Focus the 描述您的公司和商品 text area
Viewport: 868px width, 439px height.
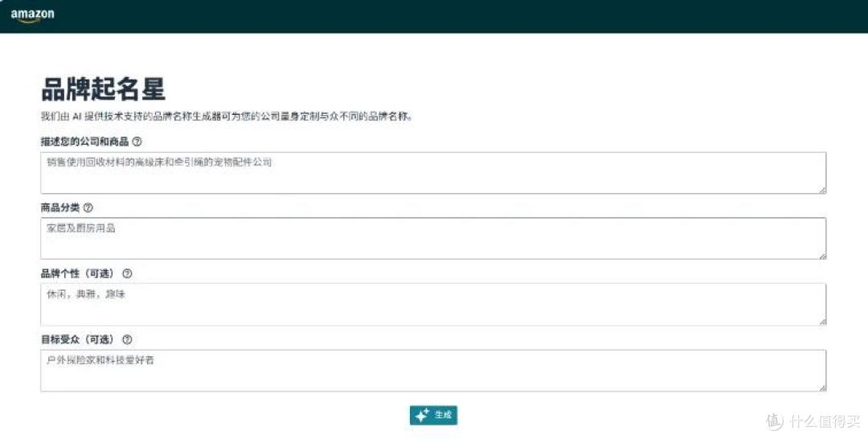click(x=433, y=173)
